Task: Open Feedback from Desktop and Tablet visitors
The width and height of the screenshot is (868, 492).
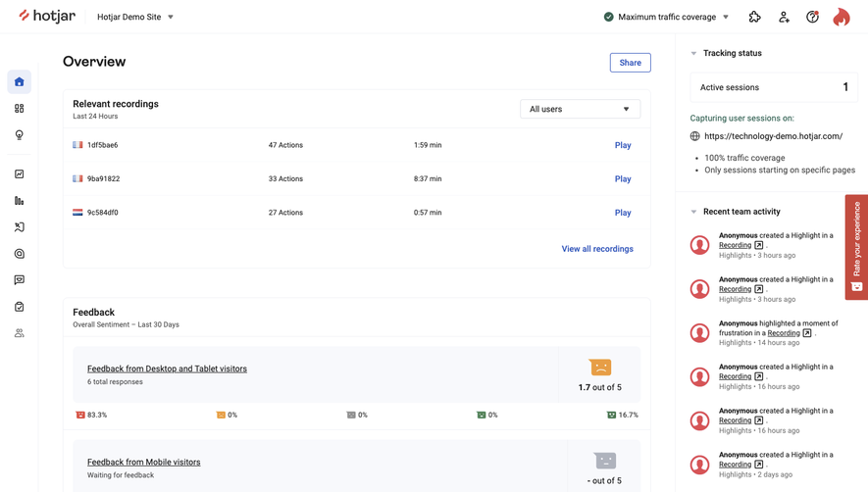Action: tap(167, 369)
